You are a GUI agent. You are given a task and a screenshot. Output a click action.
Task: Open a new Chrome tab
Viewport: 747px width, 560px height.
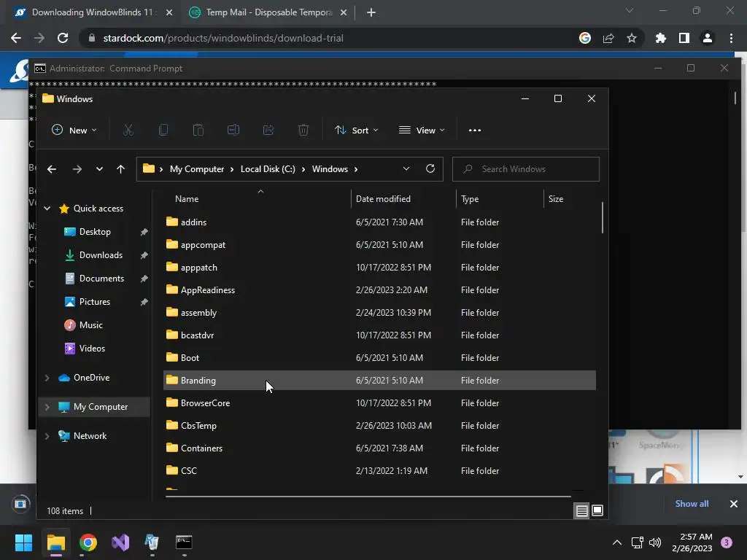[x=371, y=12]
